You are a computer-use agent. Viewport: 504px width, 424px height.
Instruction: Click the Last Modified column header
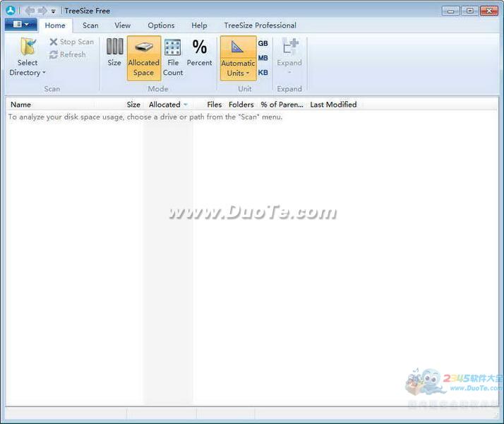point(333,105)
